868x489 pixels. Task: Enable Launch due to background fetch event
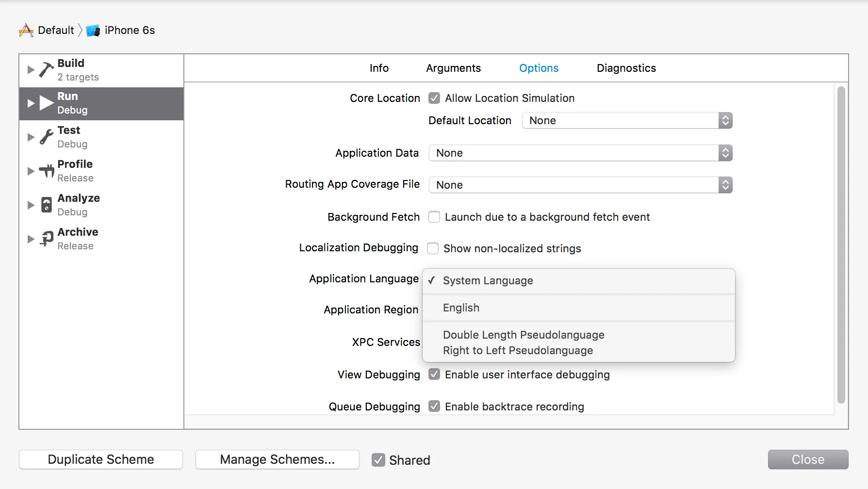tap(434, 217)
